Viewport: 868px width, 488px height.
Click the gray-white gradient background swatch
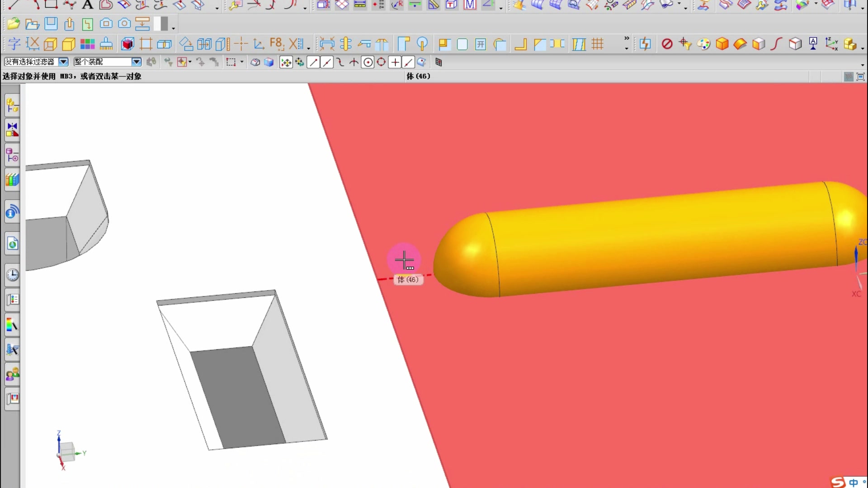[160, 23]
